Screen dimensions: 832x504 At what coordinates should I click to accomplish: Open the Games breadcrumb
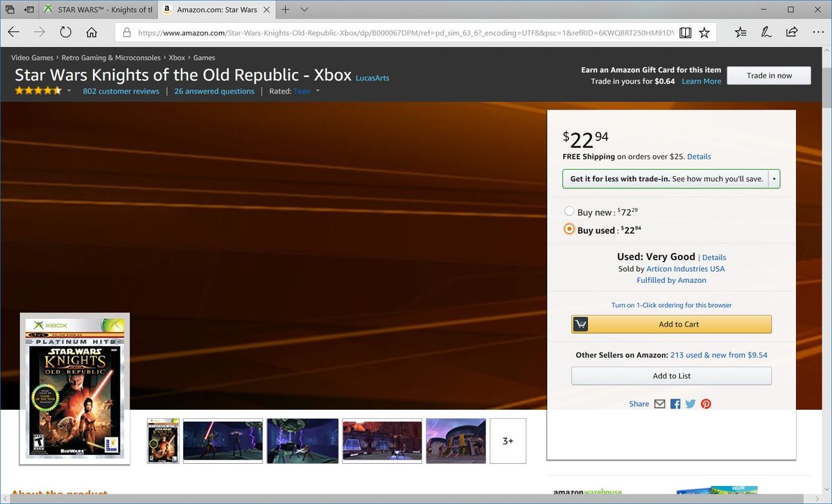[x=204, y=58]
